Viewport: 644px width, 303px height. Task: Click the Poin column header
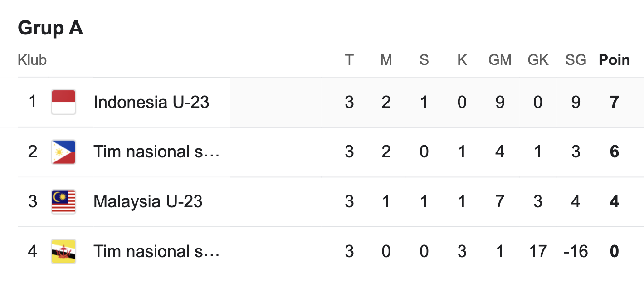pos(615,60)
